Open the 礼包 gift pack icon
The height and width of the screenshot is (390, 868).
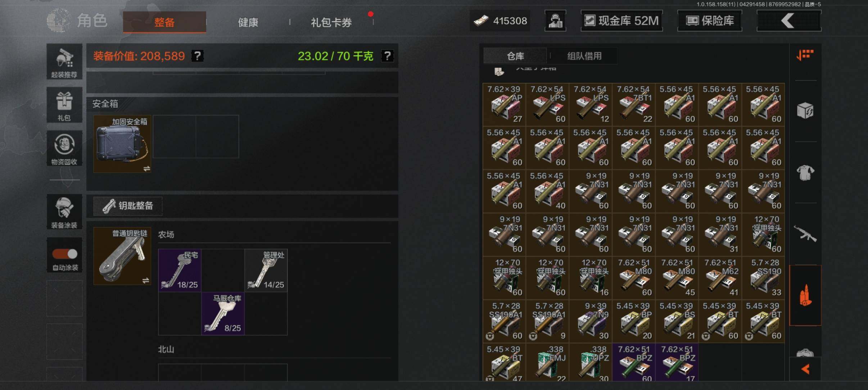click(x=64, y=105)
